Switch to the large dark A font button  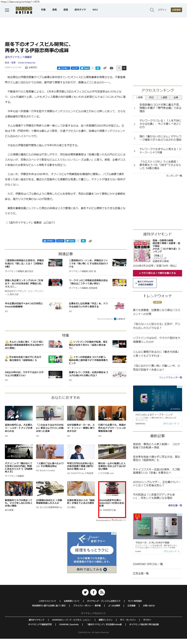(124, 68)
